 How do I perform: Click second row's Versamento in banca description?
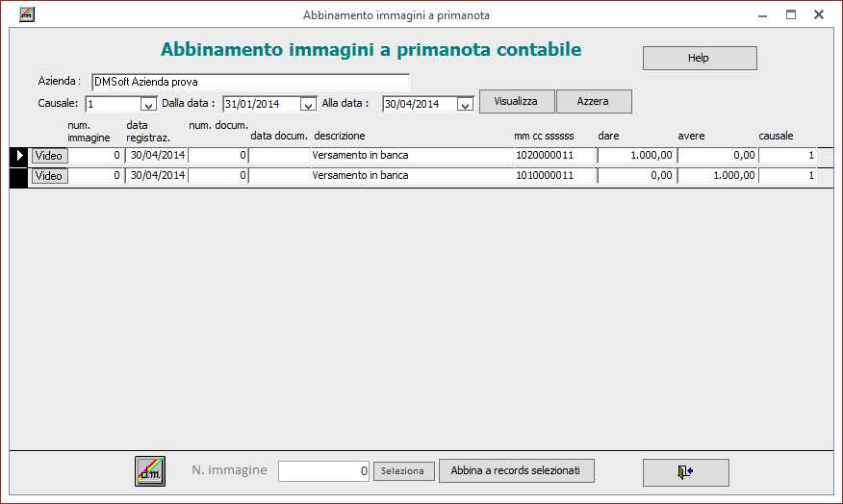click(412, 175)
